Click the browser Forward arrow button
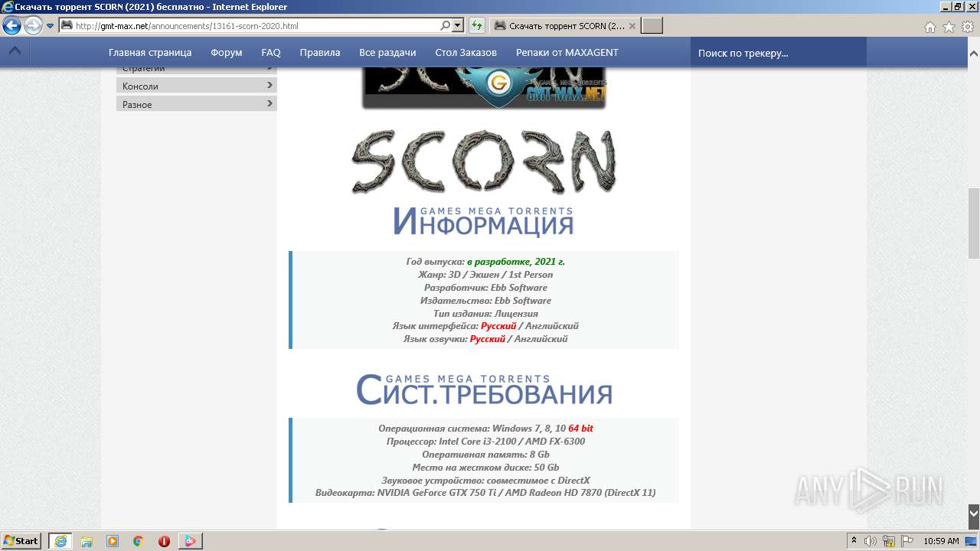Viewport: 980px width, 551px height. (33, 26)
